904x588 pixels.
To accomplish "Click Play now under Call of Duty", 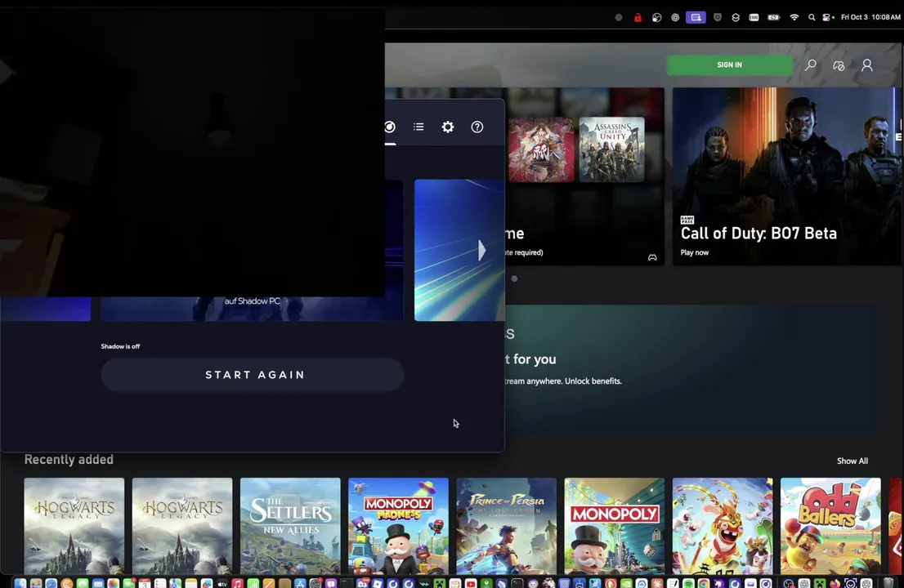I will point(694,252).
